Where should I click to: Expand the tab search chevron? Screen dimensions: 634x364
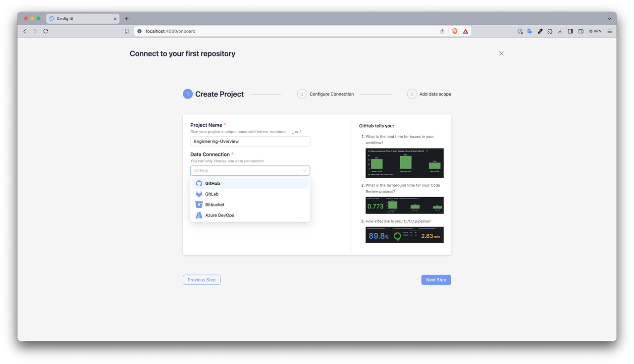point(609,19)
